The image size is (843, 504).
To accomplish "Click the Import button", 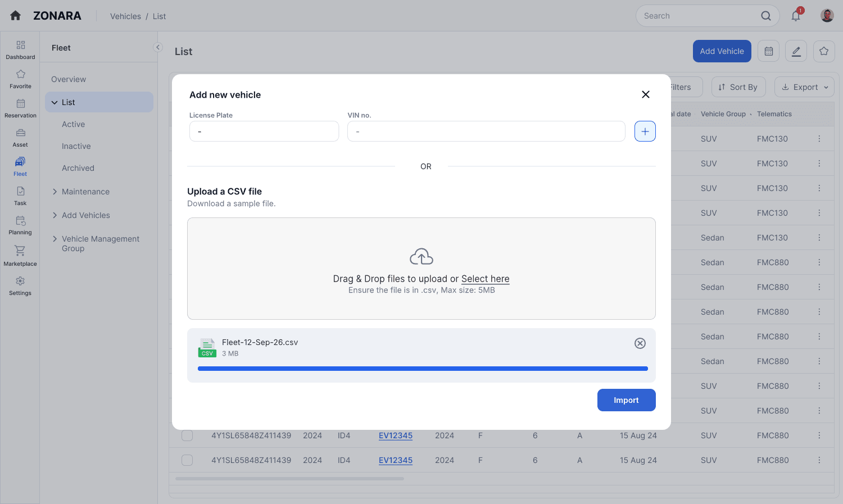I will click(626, 400).
